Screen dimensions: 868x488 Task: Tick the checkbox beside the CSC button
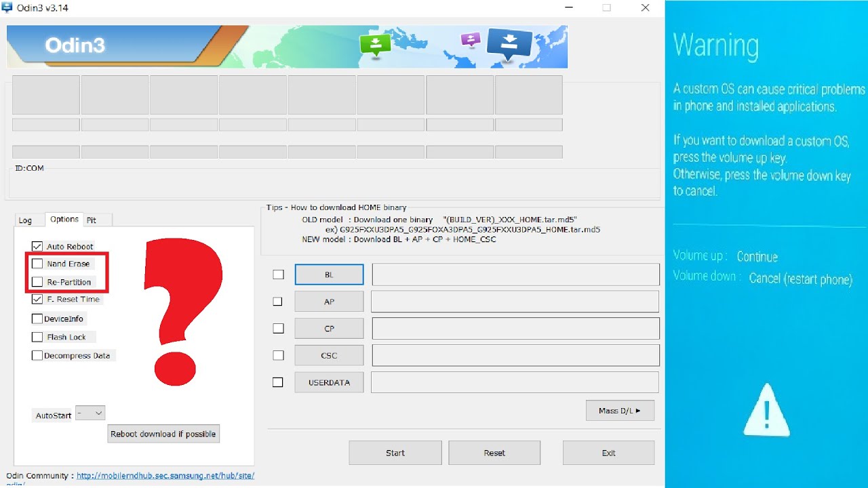click(278, 355)
